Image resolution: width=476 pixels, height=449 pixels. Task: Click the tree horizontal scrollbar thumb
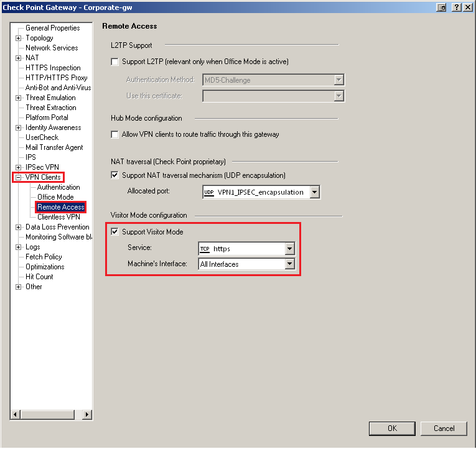click(x=47, y=414)
